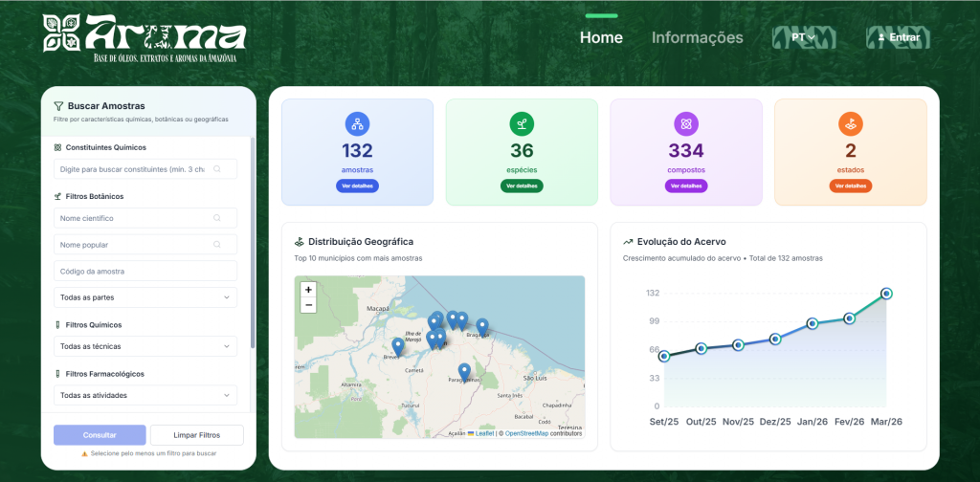Image resolution: width=980 pixels, height=482 pixels.
Task: Select the Mar/26 data point on chart
Action: tap(887, 294)
